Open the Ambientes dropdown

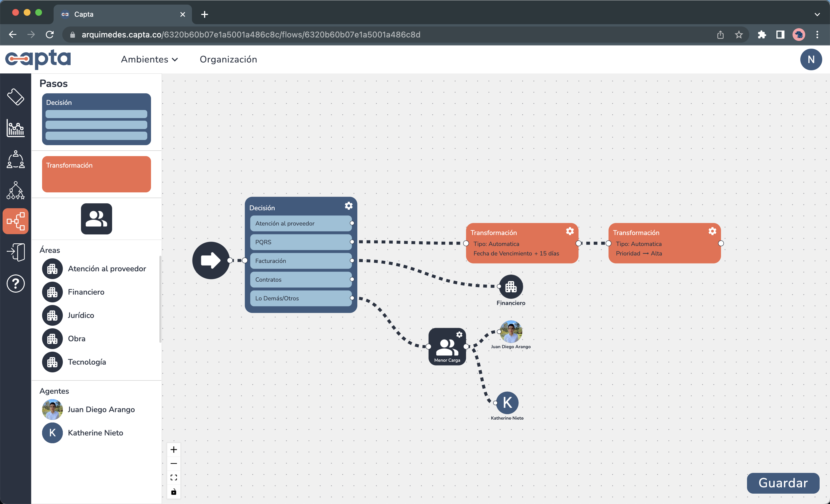coord(149,59)
